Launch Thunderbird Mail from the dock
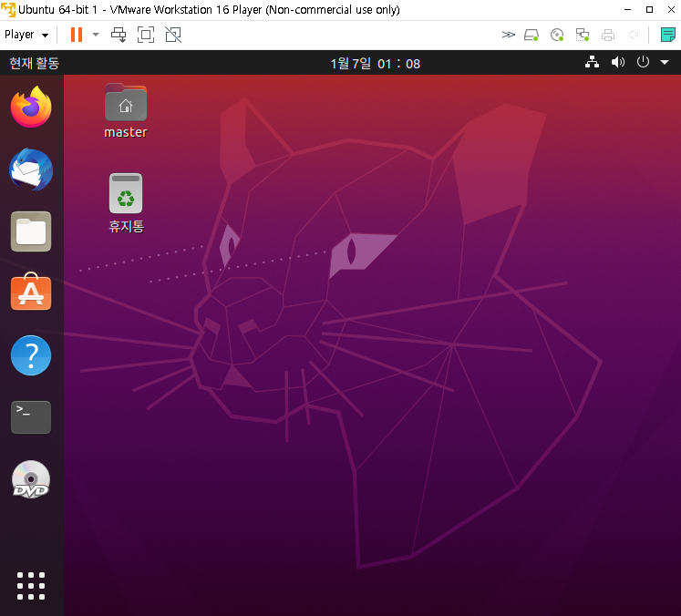The width and height of the screenshot is (681, 616). (x=31, y=169)
